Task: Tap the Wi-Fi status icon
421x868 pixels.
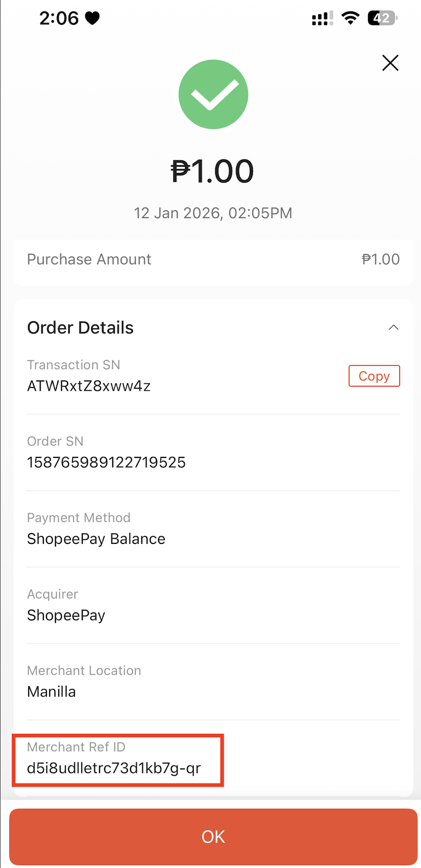Action: pos(350,18)
